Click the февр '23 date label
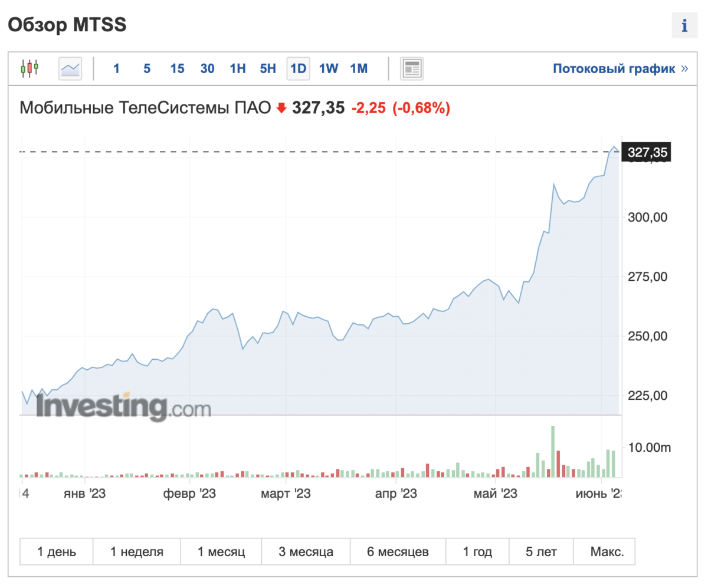Image resolution: width=708 pixels, height=588 pixels. (x=189, y=493)
